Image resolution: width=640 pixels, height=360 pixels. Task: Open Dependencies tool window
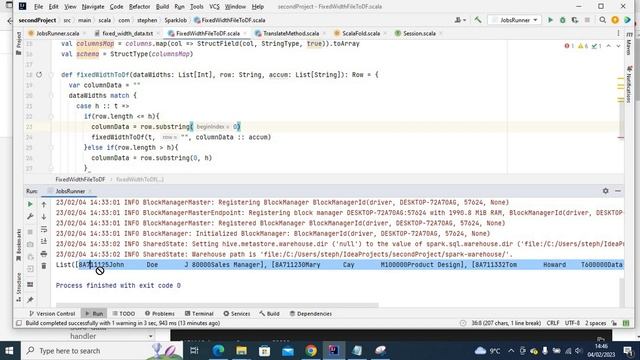pyautogui.click(x=311, y=313)
